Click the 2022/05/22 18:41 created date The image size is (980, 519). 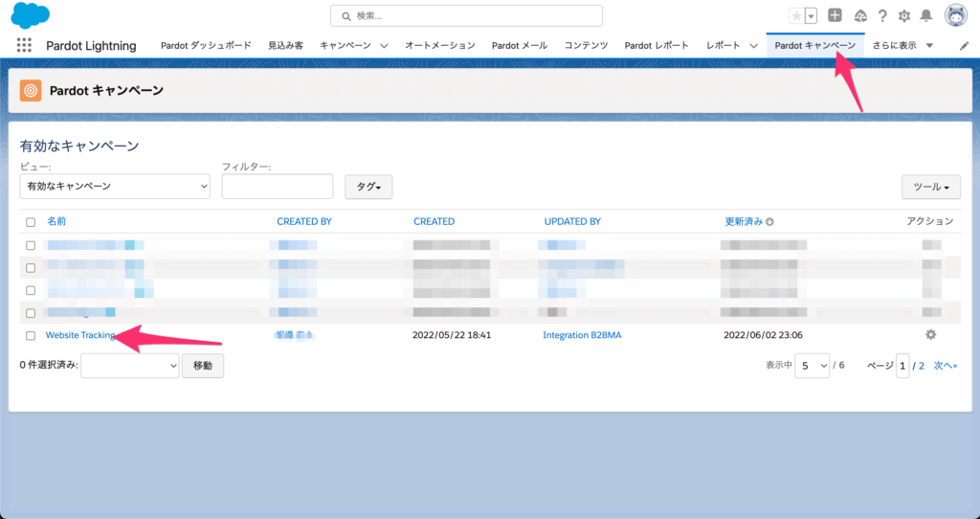point(452,335)
